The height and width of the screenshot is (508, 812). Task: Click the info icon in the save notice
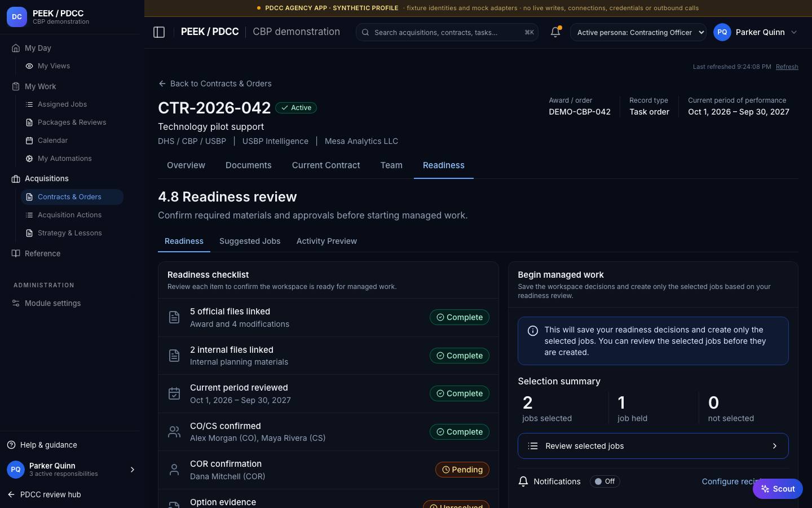tap(533, 331)
